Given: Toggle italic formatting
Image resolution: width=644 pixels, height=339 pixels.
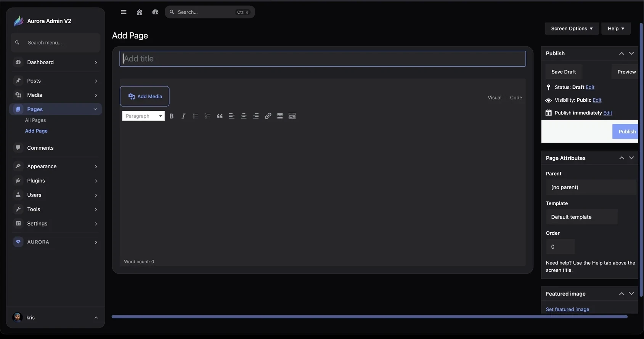Looking at the screenshot, I should click(x=183, y=116).
